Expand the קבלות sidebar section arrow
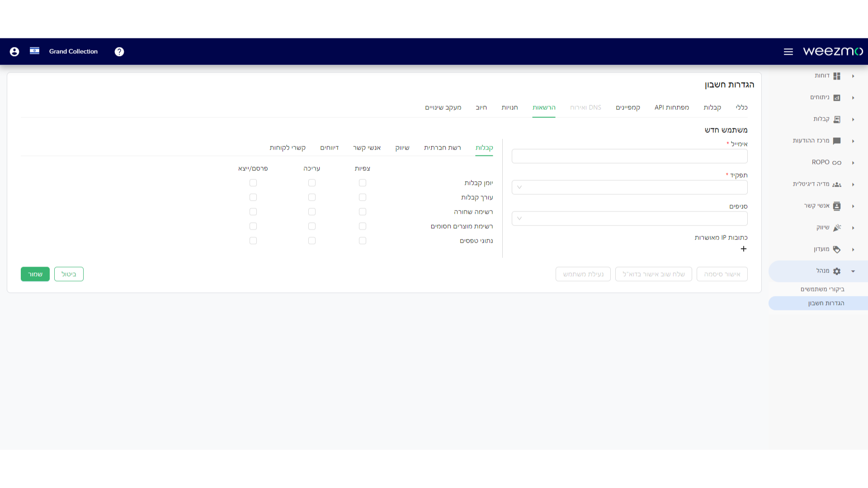The image size is (868, 488). click(853, 119)
